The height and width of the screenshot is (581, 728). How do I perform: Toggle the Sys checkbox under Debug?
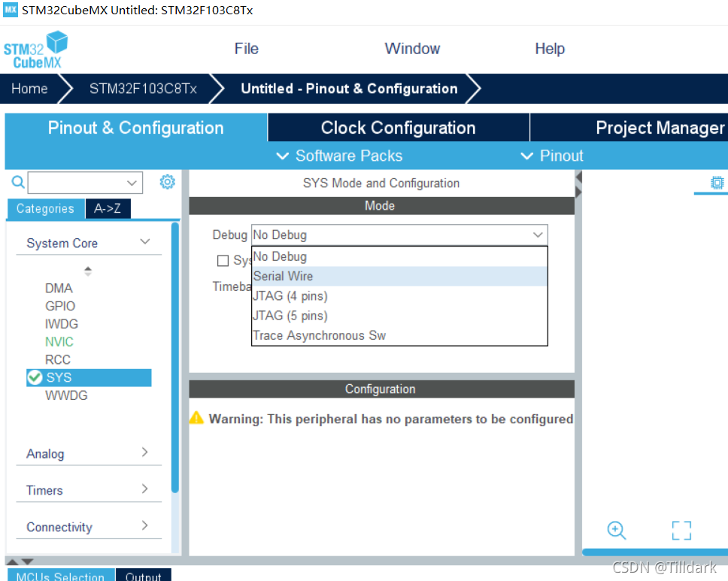click(223, 261)
